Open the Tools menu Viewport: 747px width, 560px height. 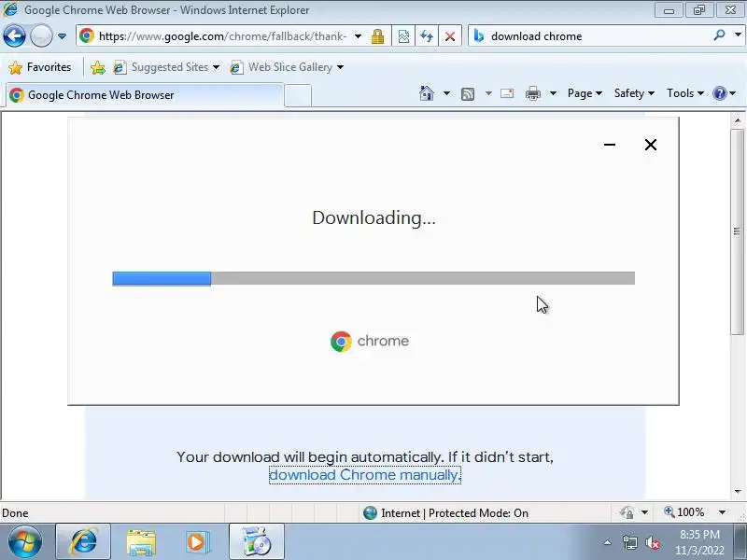[x=685, y=93]
